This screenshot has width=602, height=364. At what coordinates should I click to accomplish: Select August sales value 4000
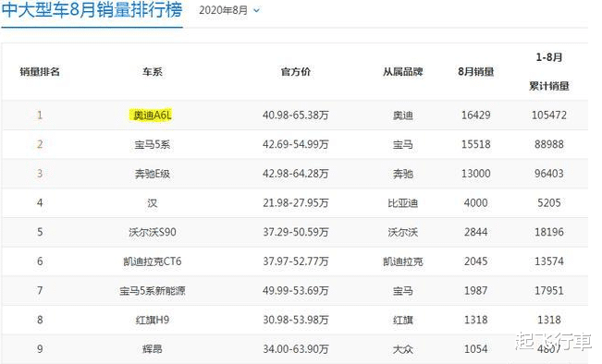coord(475,202)
